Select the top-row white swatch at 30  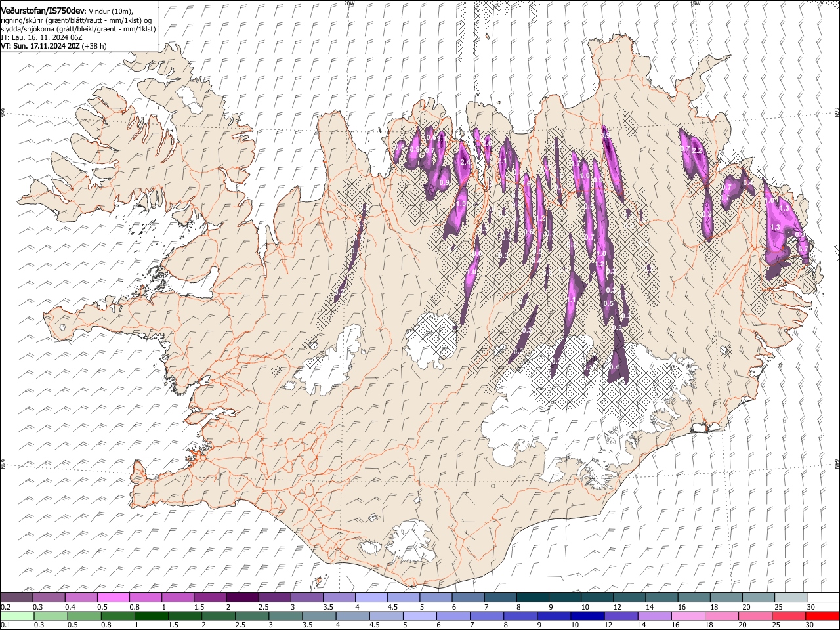point(822,597)
